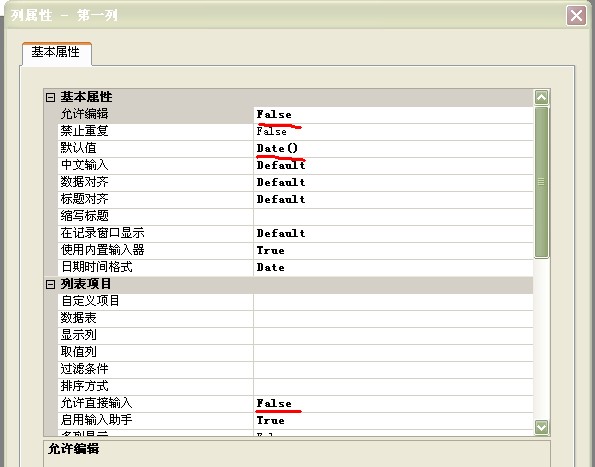
Task: Collapse the 基本属性 section
Action: coord(50,97)
